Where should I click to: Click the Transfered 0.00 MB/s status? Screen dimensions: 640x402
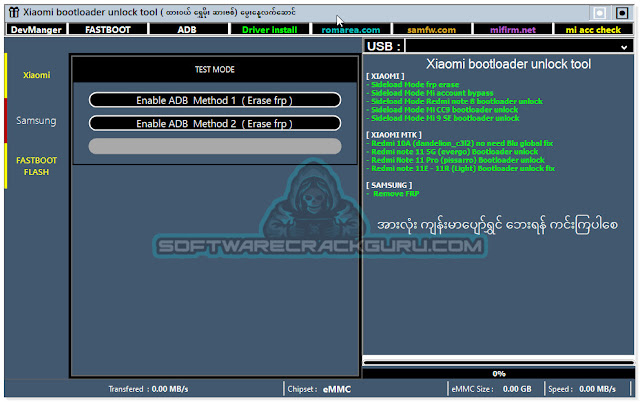click(148, 389)
